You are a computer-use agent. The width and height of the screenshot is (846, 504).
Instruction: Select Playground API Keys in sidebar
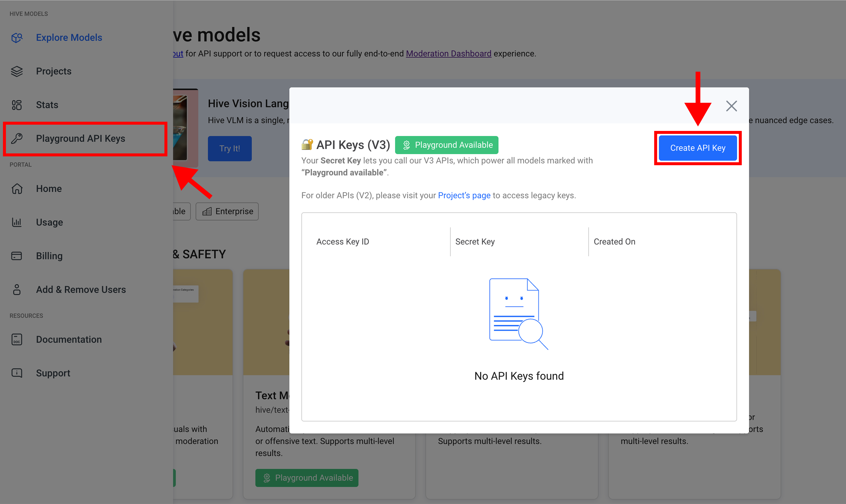pyautogui.click(x=85, y=139)
